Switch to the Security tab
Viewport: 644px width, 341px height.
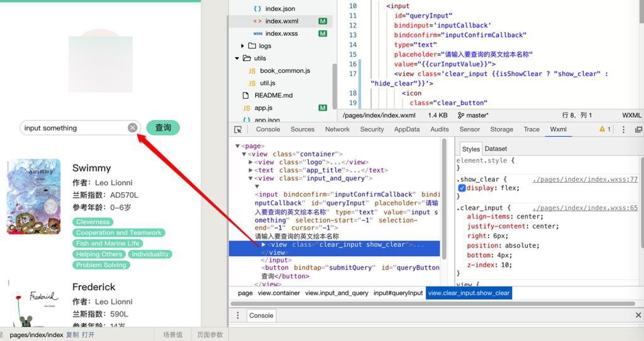[372, 129]
